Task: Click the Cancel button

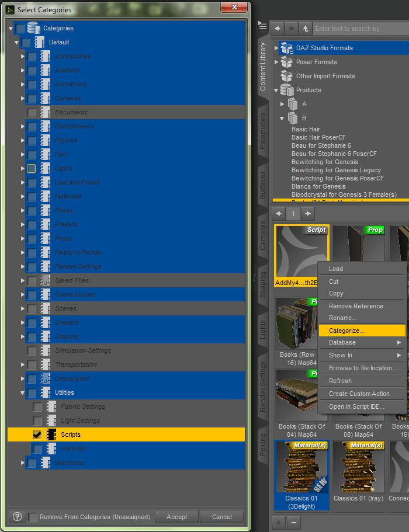Action: tap(221, 517)
